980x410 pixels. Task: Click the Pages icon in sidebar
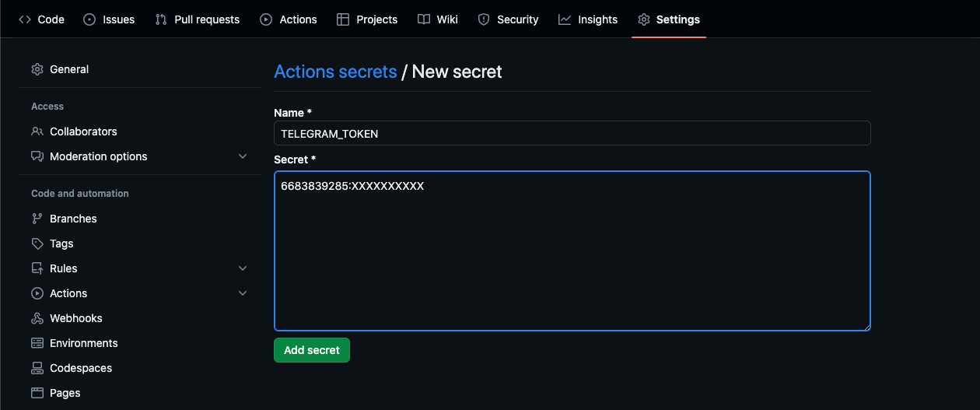point(37,393)
